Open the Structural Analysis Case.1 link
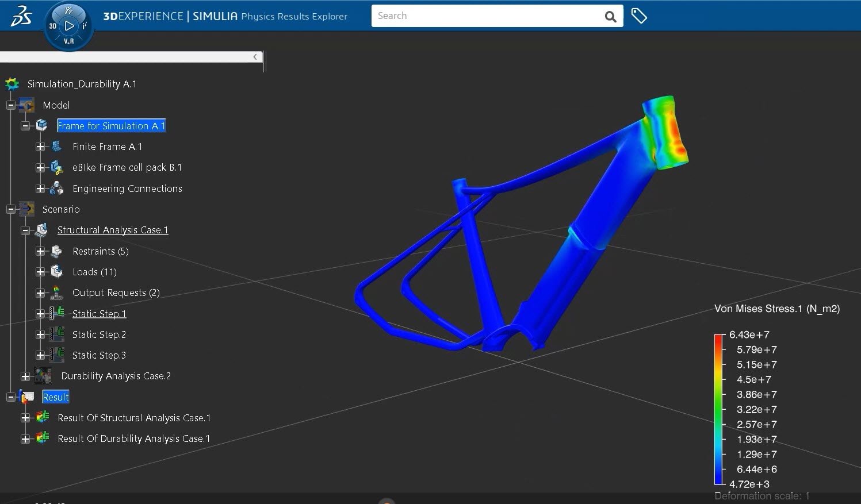The image size is (861, 504). pos(113,230)
